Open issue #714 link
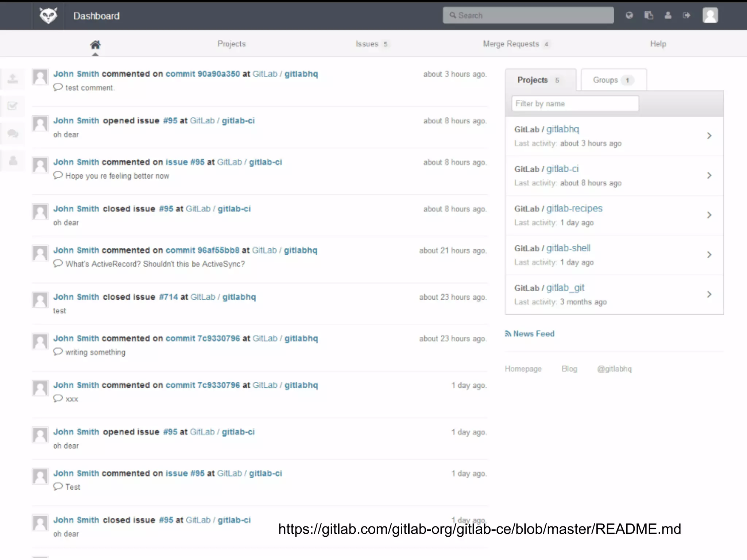The image size is (747, 560). point(169,297)
